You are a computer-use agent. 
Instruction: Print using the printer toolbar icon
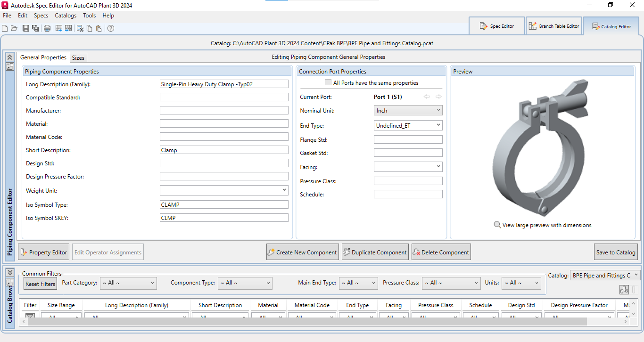[47, 28]
